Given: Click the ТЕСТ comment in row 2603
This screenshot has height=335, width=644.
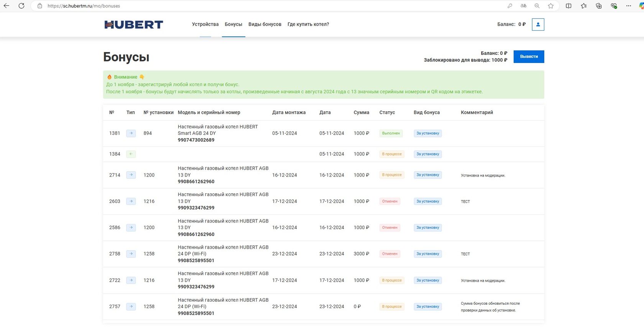Looking at the screenshot, I should pyautogui.click(x=465, y=201).
